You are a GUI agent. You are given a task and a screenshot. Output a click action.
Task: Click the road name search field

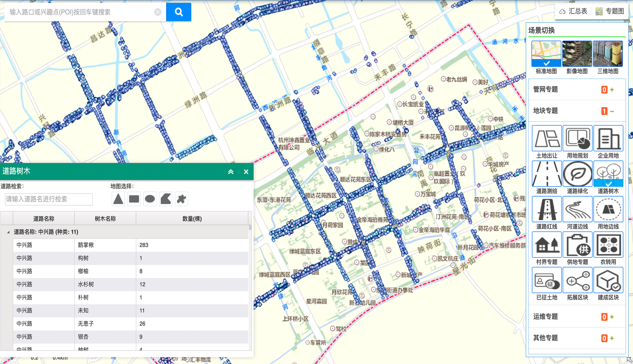(x=49, y=199)
